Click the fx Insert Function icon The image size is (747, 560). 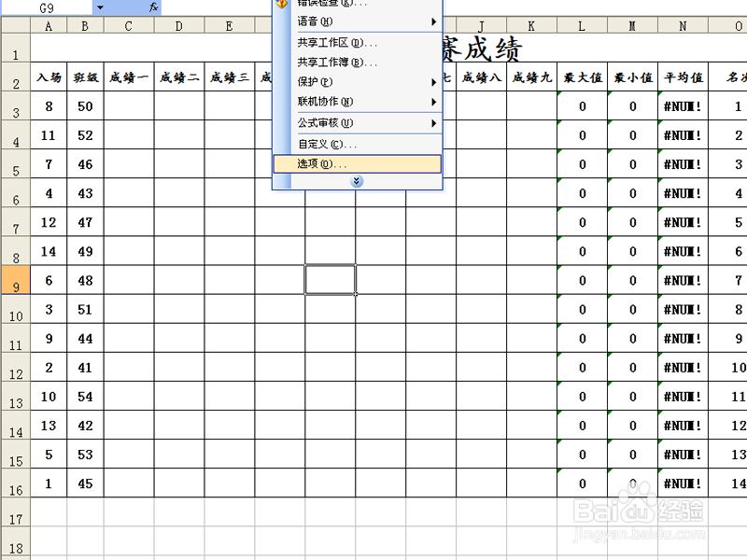point(153,7)
